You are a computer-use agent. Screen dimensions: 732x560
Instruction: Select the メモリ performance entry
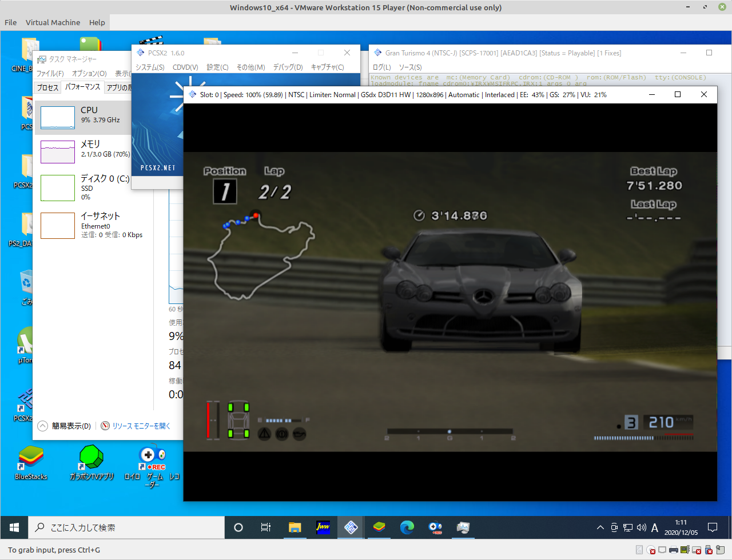coord(83,151)
